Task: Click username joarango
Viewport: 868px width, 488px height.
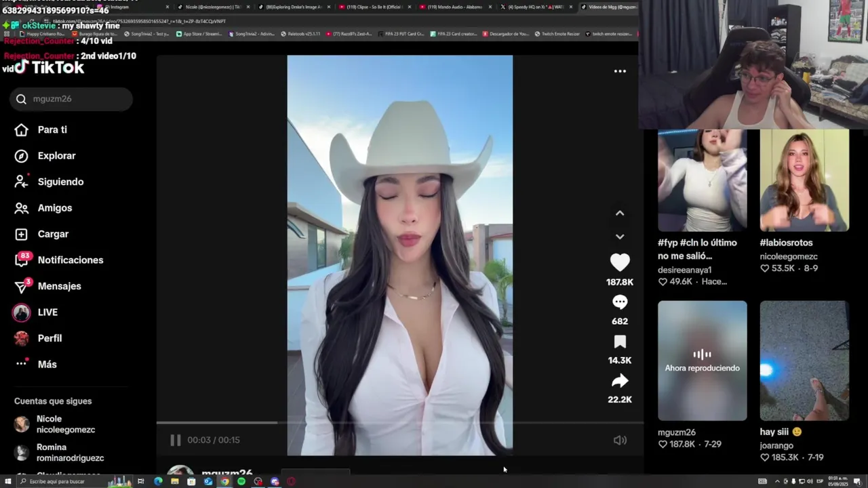Action: [776, 445]
